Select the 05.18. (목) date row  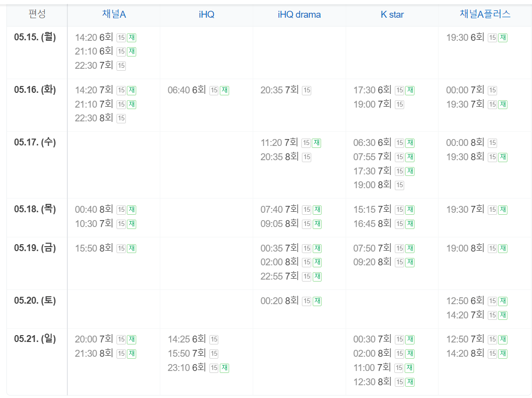(x=35, y=209)
